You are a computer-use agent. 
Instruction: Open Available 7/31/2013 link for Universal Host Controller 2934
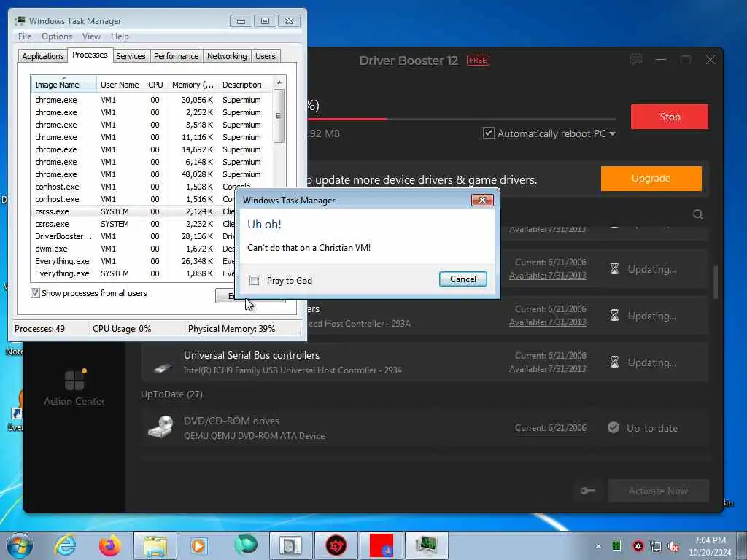click(x=547, y=368)
